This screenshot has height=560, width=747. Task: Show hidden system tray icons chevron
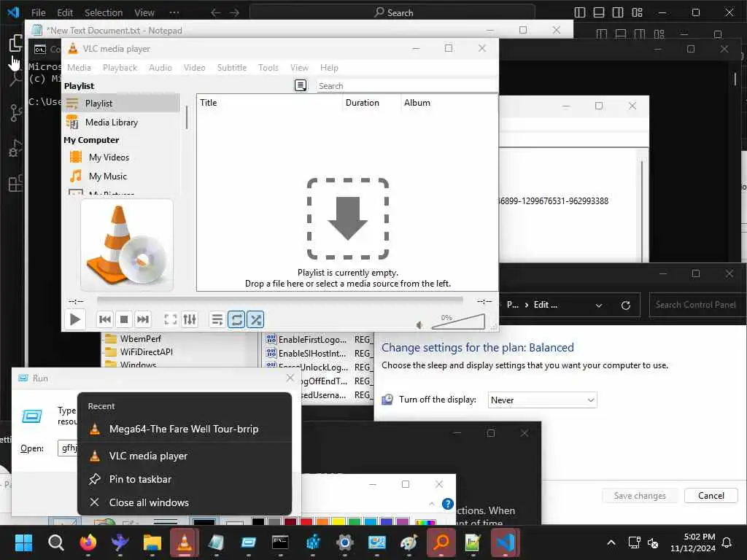coord(611,542)
